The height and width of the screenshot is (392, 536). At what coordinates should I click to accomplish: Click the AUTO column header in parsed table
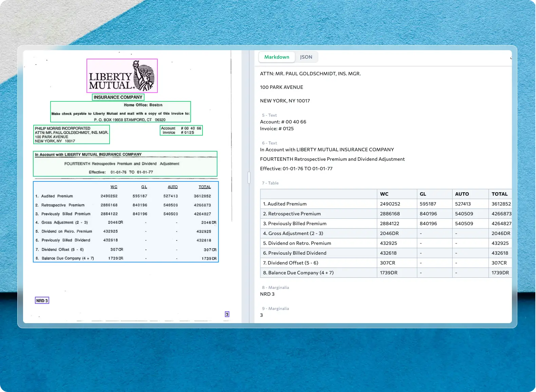(x=462, y=194)
